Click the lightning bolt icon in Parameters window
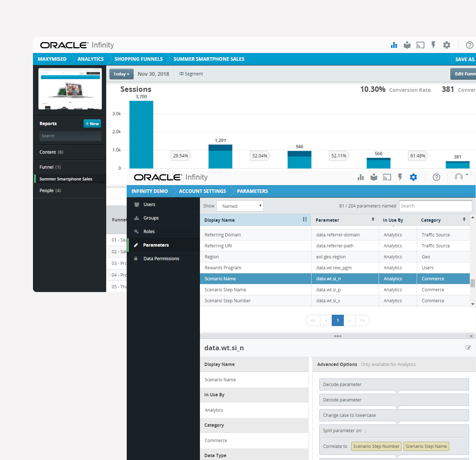Image resolution: width=476 pixels, height=460 pixels. click(x=400, y=177)
